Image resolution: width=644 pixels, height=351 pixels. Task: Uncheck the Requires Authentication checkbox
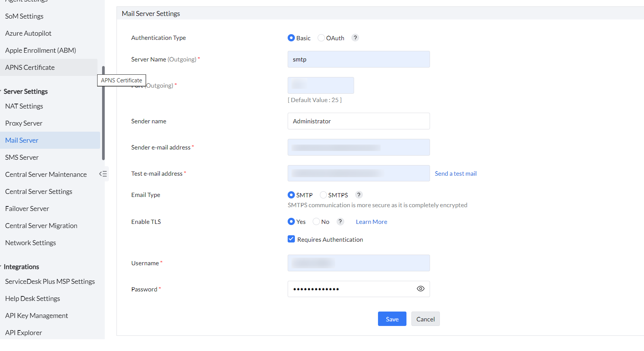click(291, 239)
